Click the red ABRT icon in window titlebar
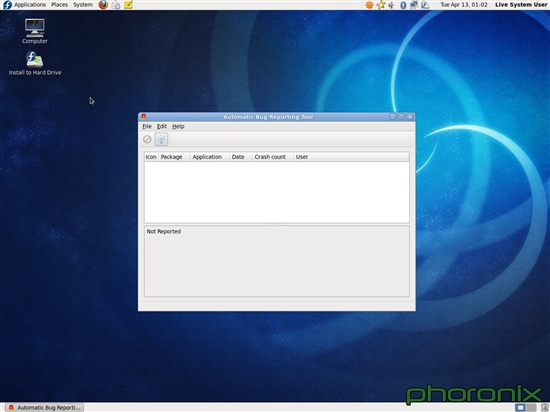This screenshot has width=550, height=412. point(143,116)
